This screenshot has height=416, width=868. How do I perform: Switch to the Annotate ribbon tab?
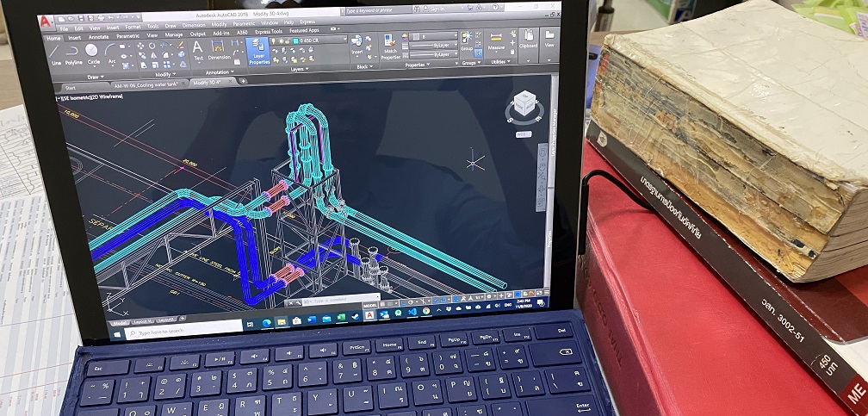(x=98, y=37)
